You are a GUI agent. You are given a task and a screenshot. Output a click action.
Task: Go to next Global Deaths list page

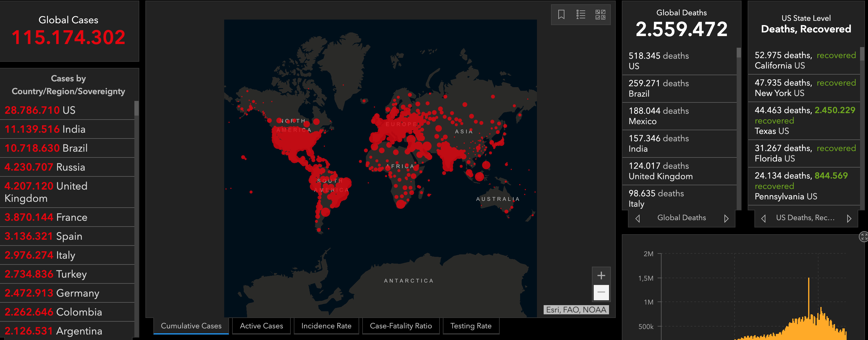(726, 219)
